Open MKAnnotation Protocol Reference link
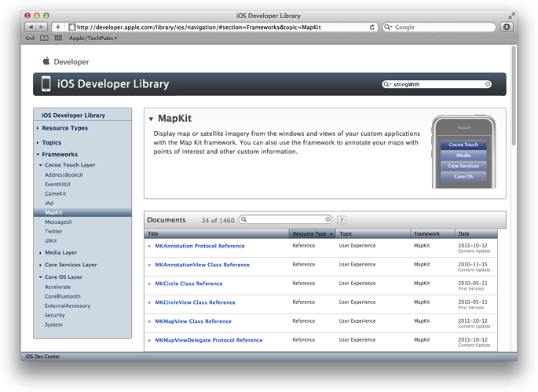This screenshot has width=538, height=392. click(199, 246)
